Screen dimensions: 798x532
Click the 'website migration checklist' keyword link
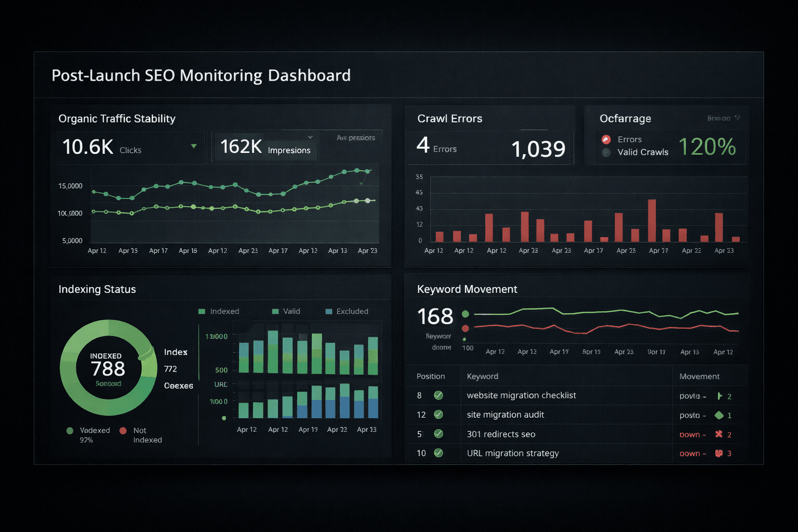coord(521,395)
